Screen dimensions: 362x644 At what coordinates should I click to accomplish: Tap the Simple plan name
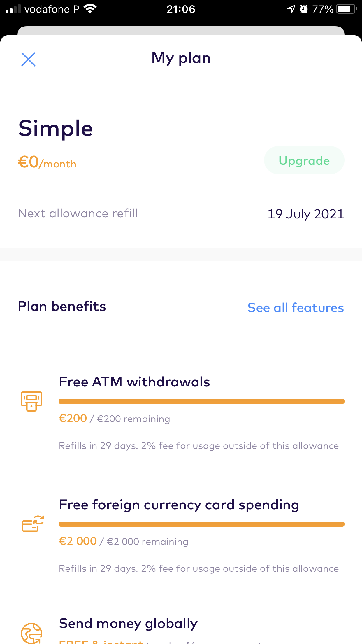(x=56, y=128)
